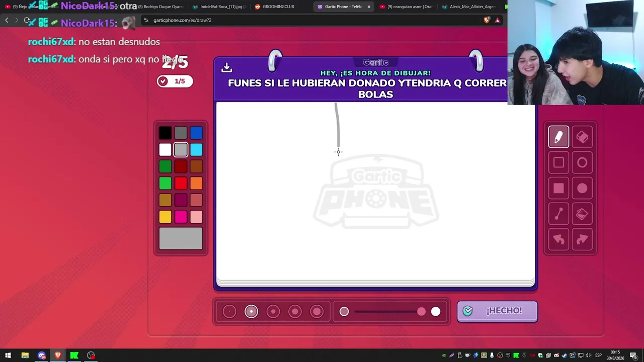This screenshot has height=362, width=644.
Task: Pick the brown color swatch
Action: click(196, 166)
